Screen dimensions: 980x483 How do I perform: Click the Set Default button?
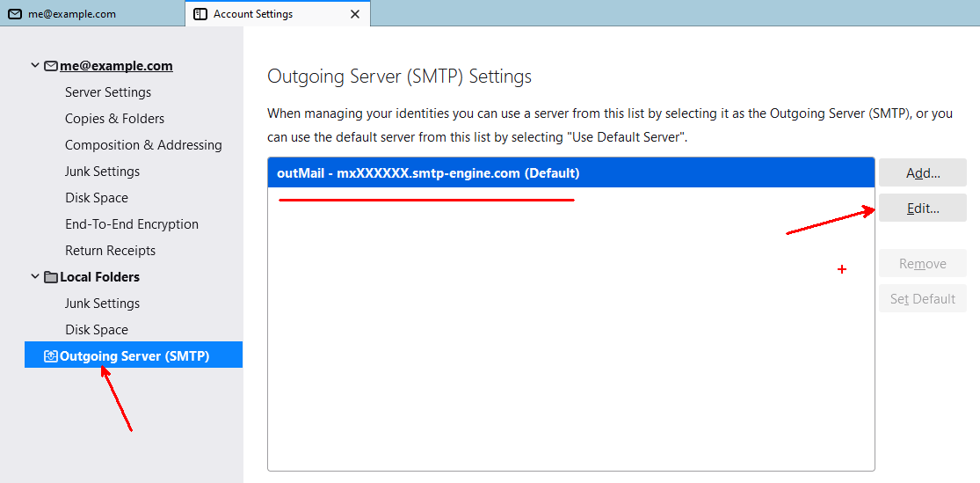(x=922, y=299)
